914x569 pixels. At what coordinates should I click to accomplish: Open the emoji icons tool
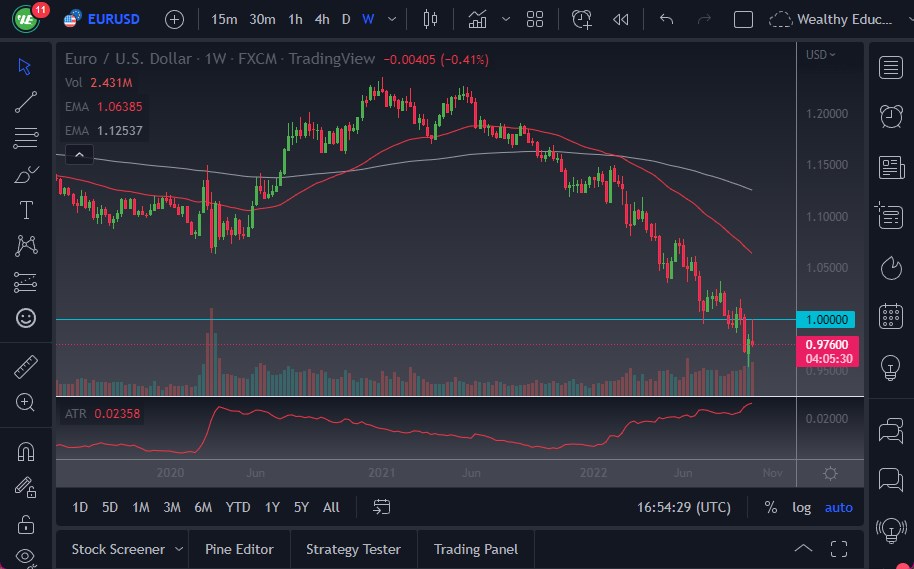click(26, 318)
